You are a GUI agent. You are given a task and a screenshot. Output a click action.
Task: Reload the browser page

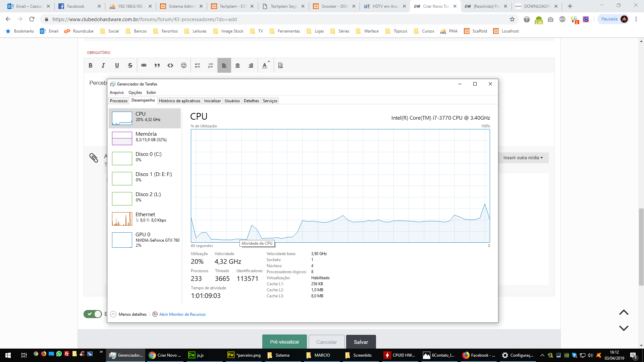tap(32, 19)
